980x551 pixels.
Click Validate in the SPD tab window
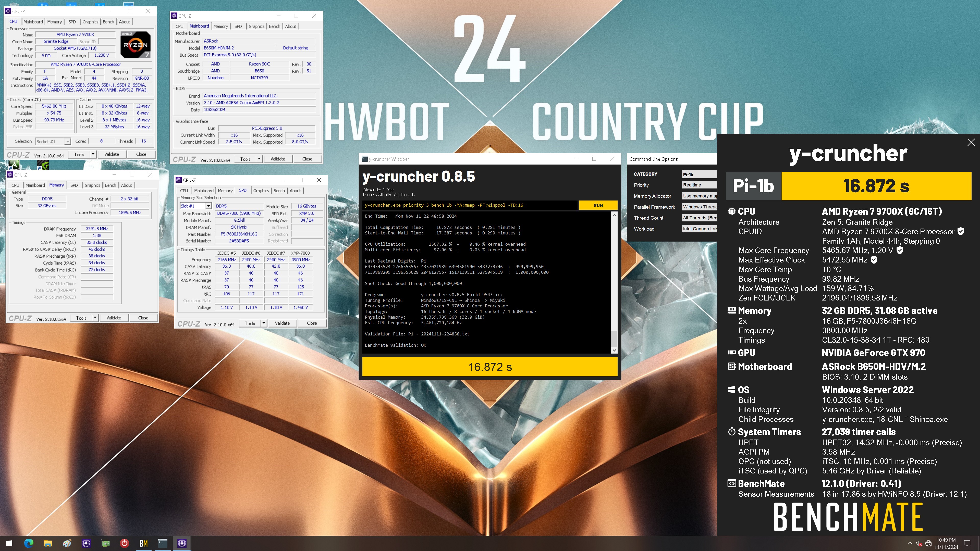tap(282, 323)
